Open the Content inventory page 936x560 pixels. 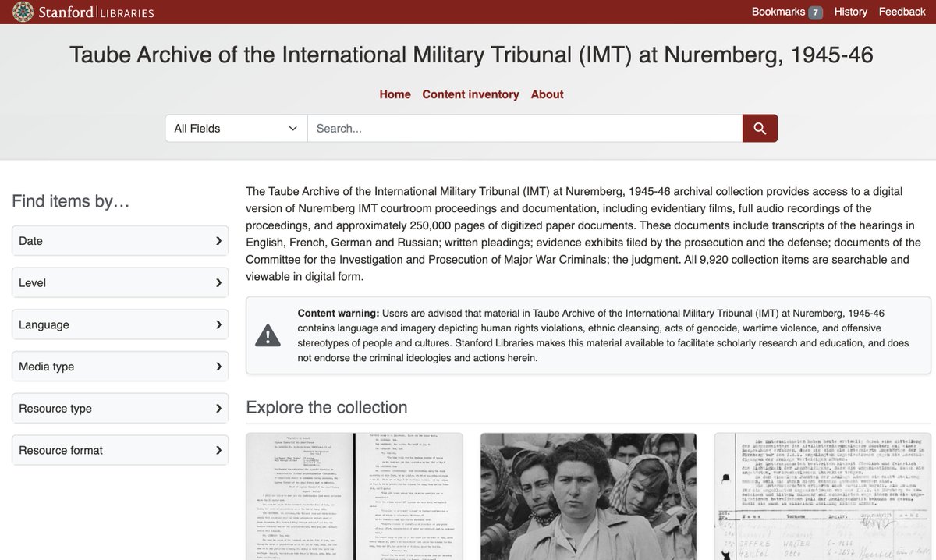click(470, 94)
